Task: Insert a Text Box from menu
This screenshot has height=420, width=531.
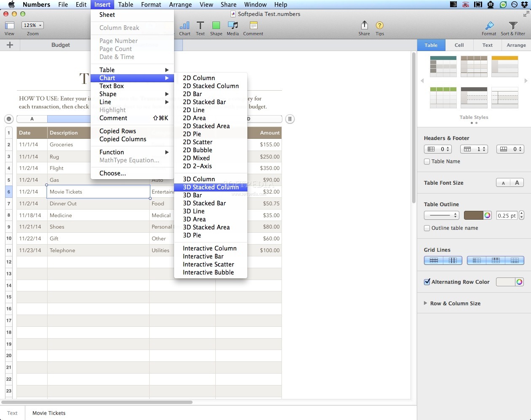Action: pos(132,86)
